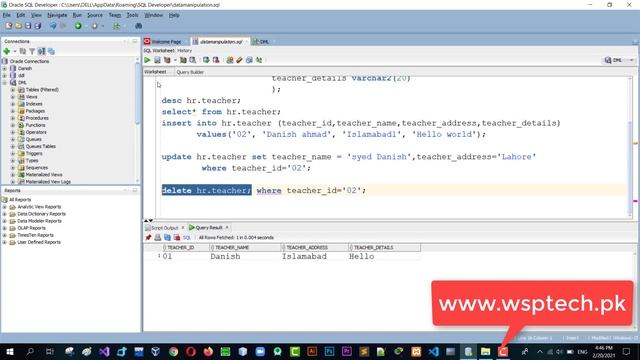This screenshot has height=360, width=640.
Task: Expand Analytic View Reports
Action: pos(5,207)
